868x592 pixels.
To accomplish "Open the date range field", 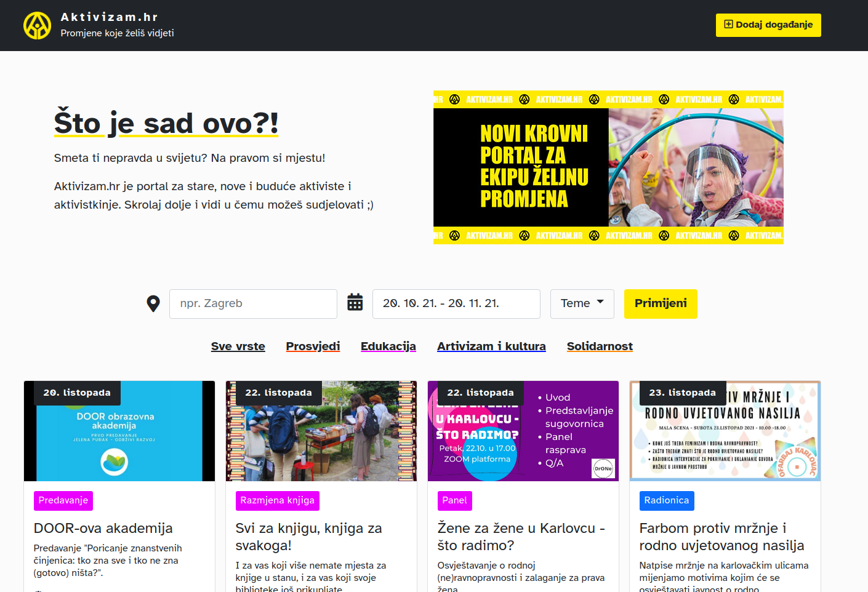I will tap(456, 304).
